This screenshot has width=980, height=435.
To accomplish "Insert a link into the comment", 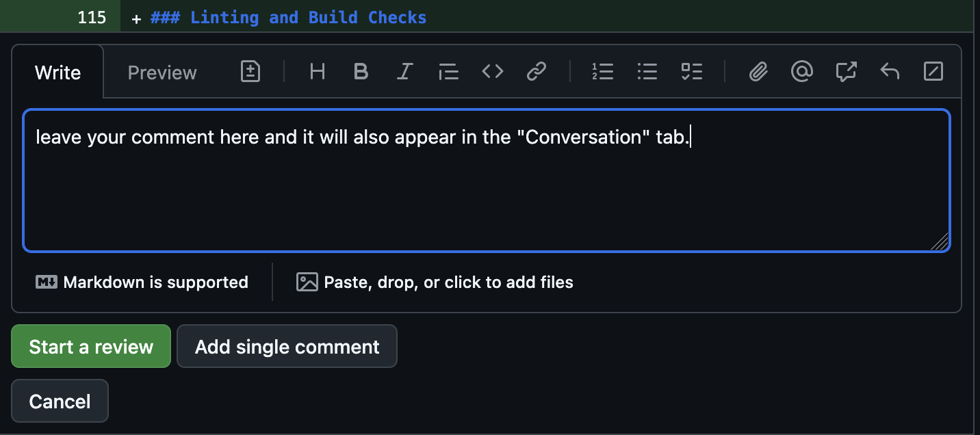I will tap(537, 71).
